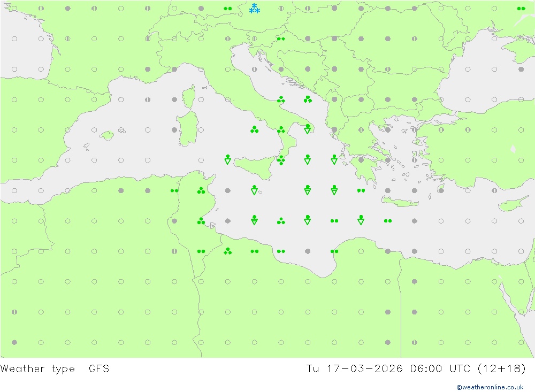Screen dimensions: 535x392
Task: Click the GFS model label
Action: (99, 369)
